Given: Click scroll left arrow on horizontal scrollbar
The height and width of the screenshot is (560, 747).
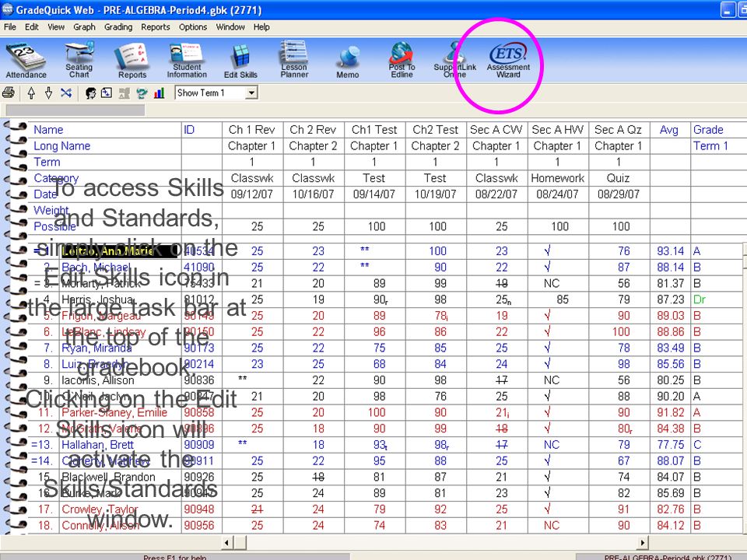Looking at the screenshot, I should click(x=226, y=542).
